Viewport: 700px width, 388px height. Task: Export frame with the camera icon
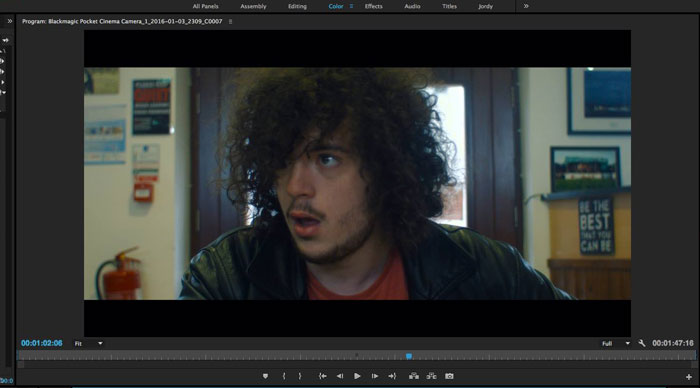(449, 376)
